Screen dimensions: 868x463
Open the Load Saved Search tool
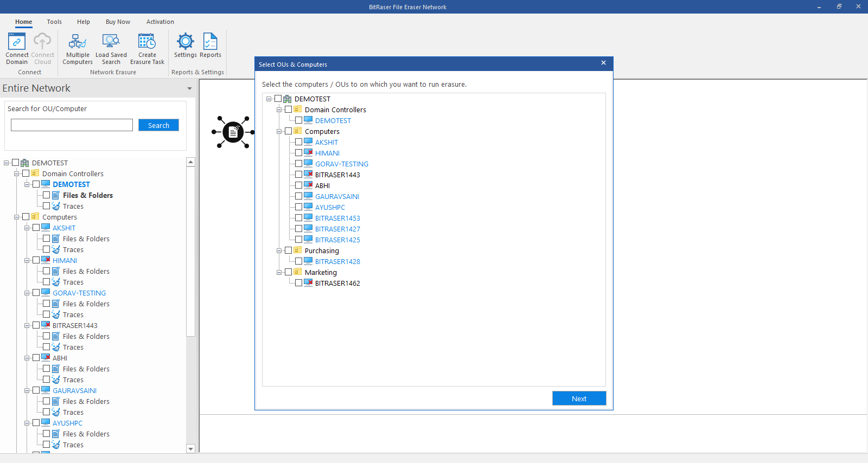111,49
